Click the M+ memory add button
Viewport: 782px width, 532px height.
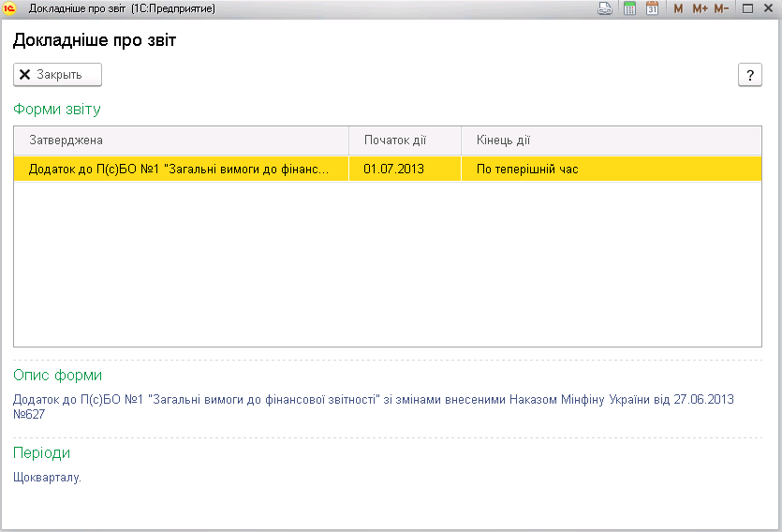700,8
